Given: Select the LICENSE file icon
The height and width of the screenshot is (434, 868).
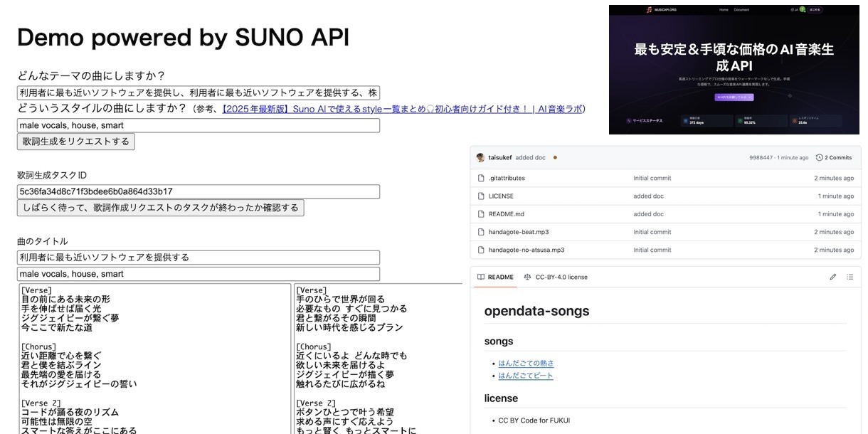Looking at the screenshot, I should pyautogui.click(x=482, y=196).
